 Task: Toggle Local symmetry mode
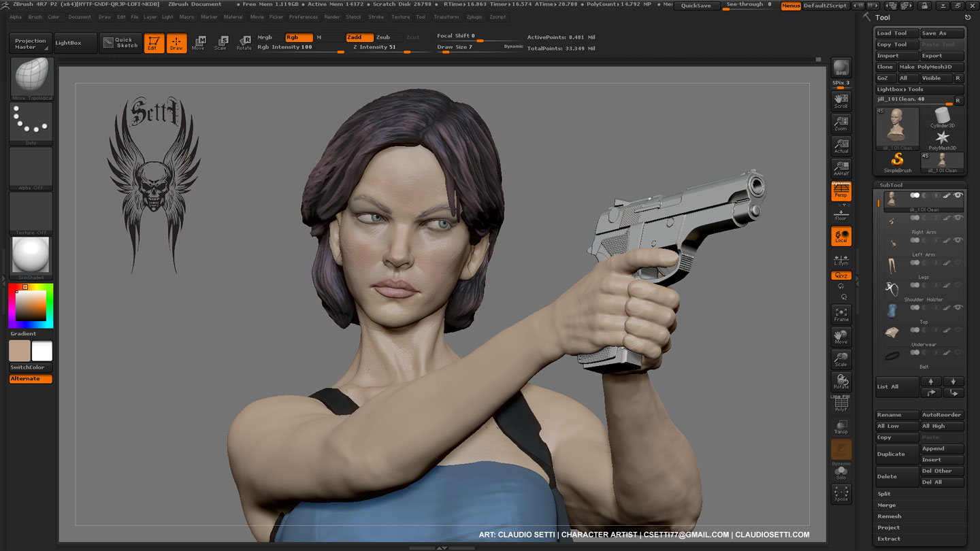click(x=841, y=236)
